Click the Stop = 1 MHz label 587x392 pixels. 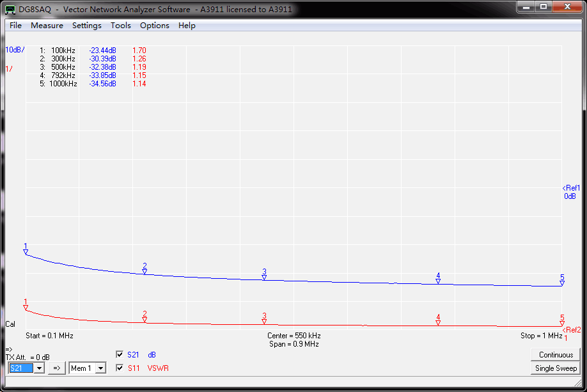542,336
